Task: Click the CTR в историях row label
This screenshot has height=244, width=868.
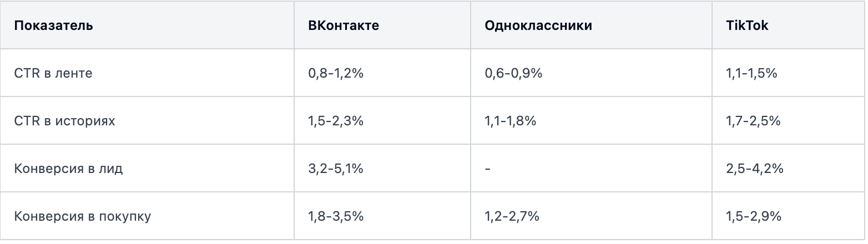Action: click(65, 121)
